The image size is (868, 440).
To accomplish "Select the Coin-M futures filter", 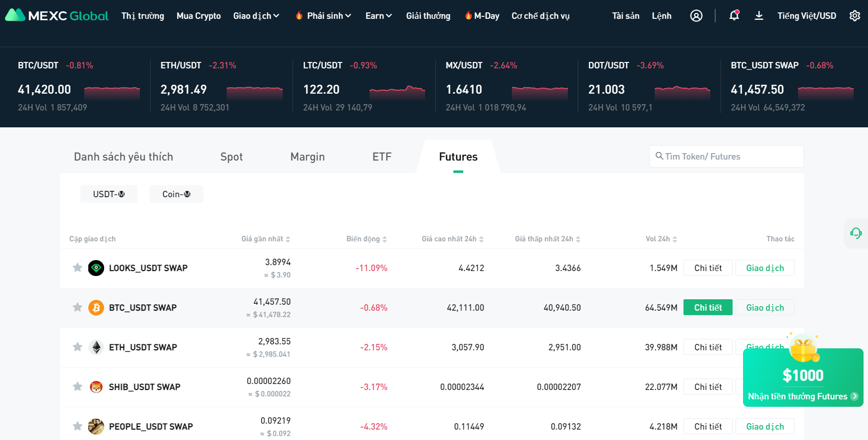I will 177,194.
